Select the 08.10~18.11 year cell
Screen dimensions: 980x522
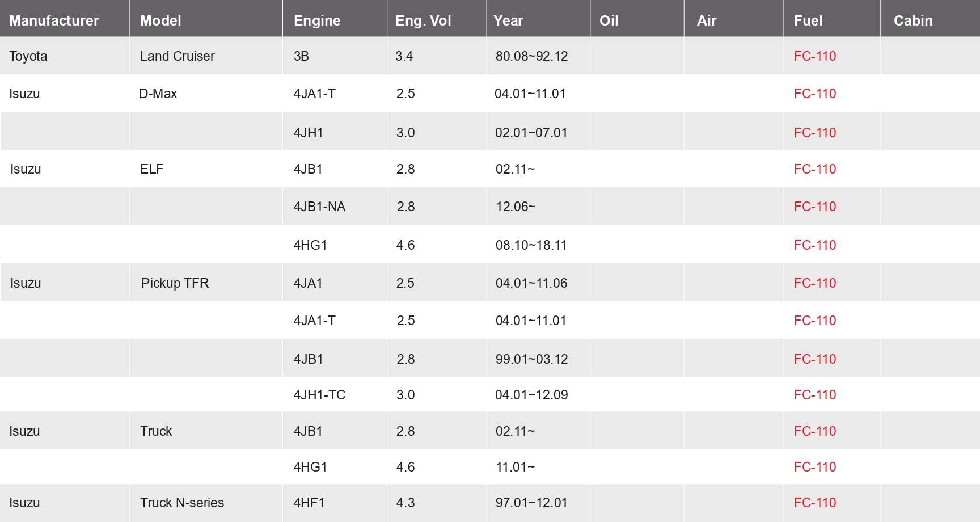pyautogui.click(x=531, y=245)
